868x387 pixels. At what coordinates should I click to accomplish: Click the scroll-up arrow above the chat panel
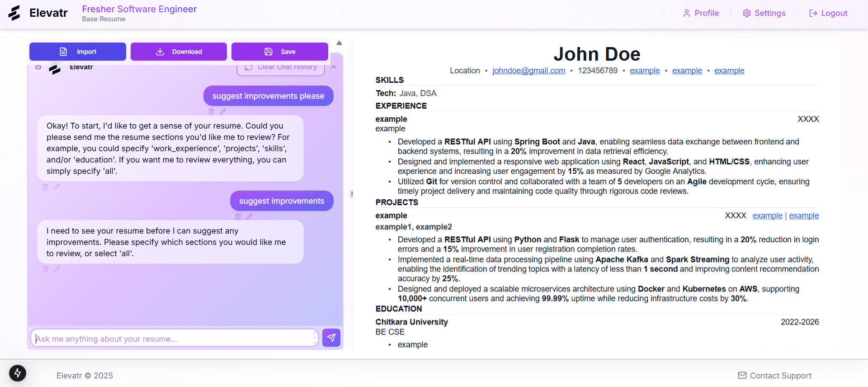click(339, 43)
